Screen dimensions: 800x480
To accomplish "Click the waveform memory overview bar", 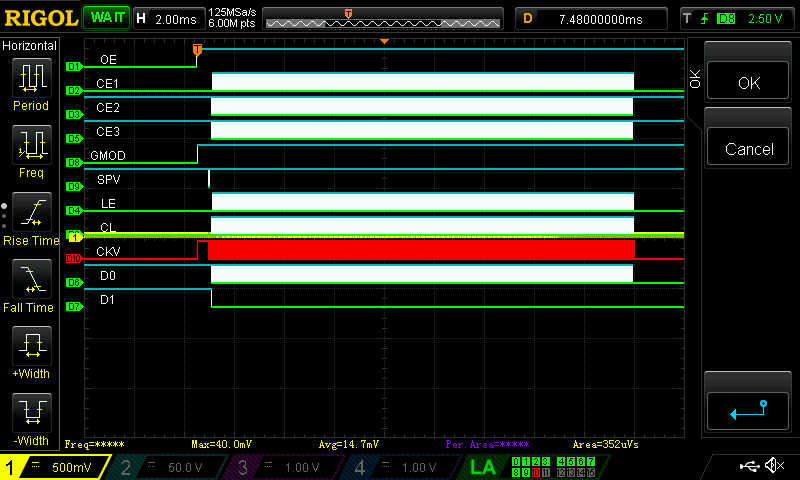I will click(x=382, y=18).
